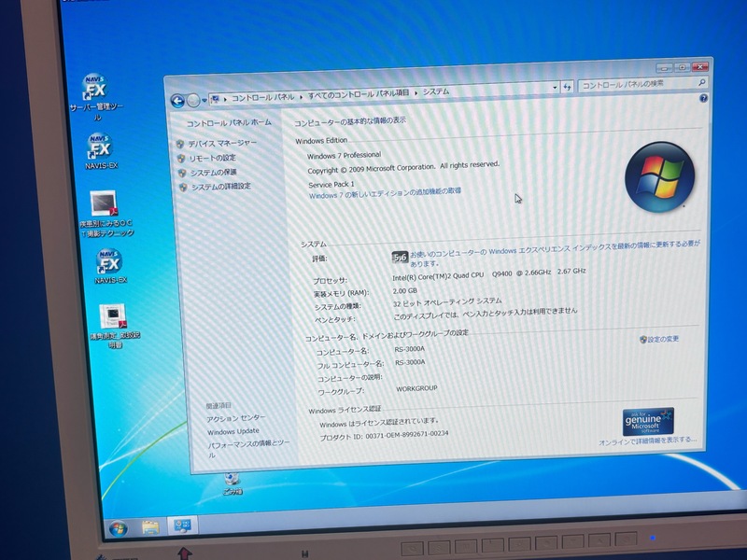Open the 疾患別にみるOCT撮影テクニック PDF shortcut

pos(103,204)
